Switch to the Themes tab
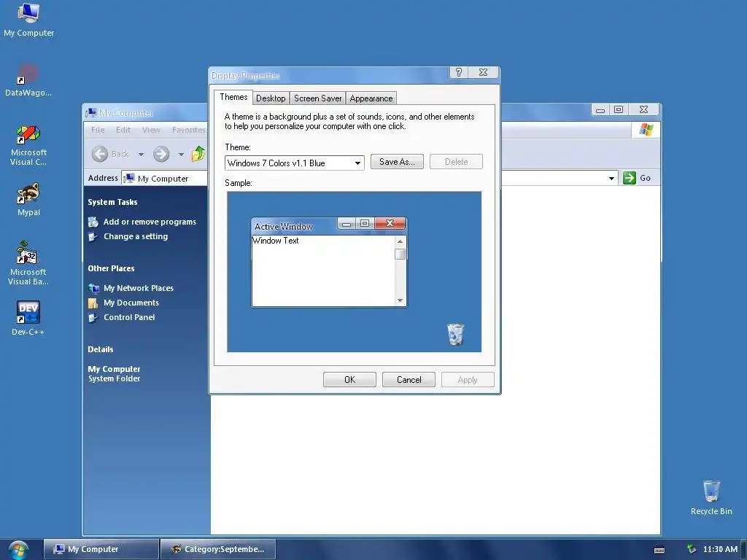 pyautogui.click(x=233, y=97)
